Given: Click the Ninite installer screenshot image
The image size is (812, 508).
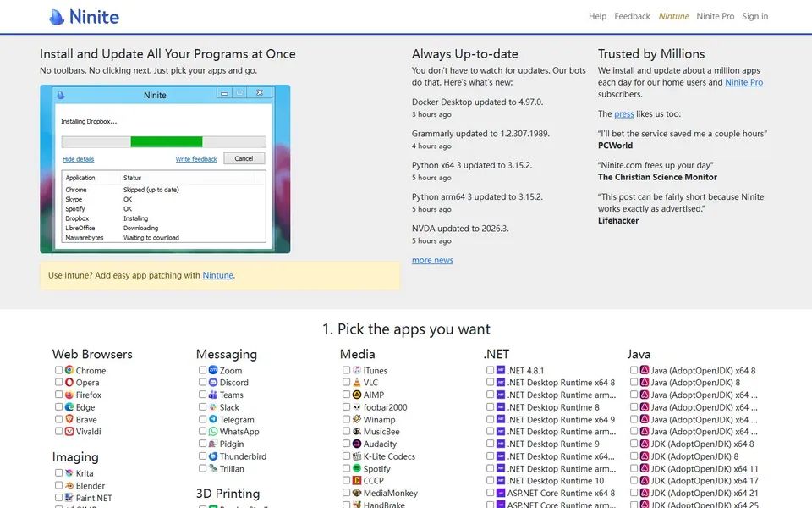Looking at the screenshot, I should point(165,169).
